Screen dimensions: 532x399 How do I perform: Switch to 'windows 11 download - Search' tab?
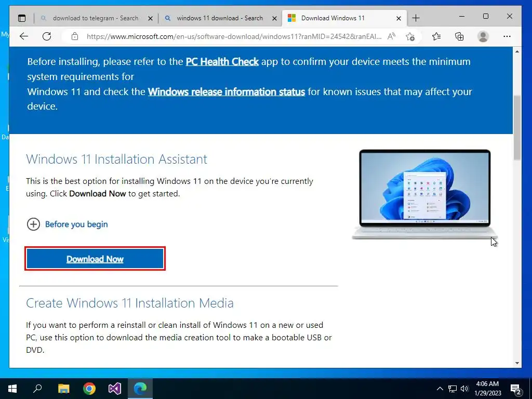point(220,18)
